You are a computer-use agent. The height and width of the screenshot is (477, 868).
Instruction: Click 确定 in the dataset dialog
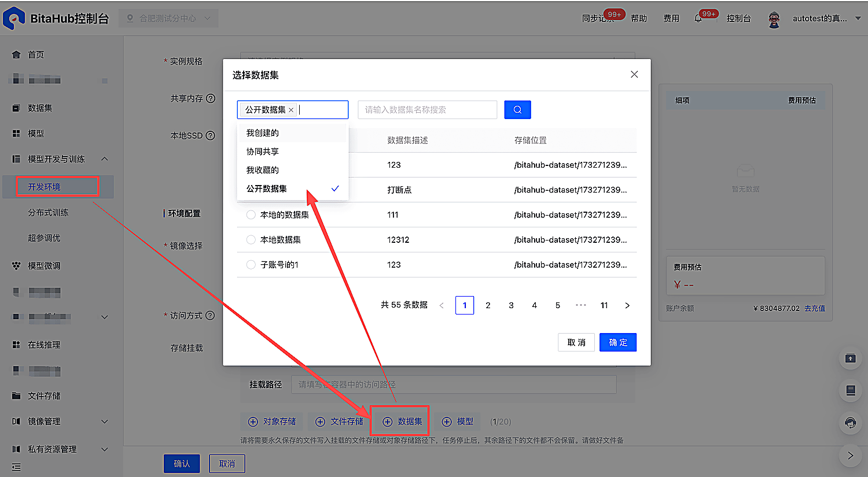[x=618, y=342]
